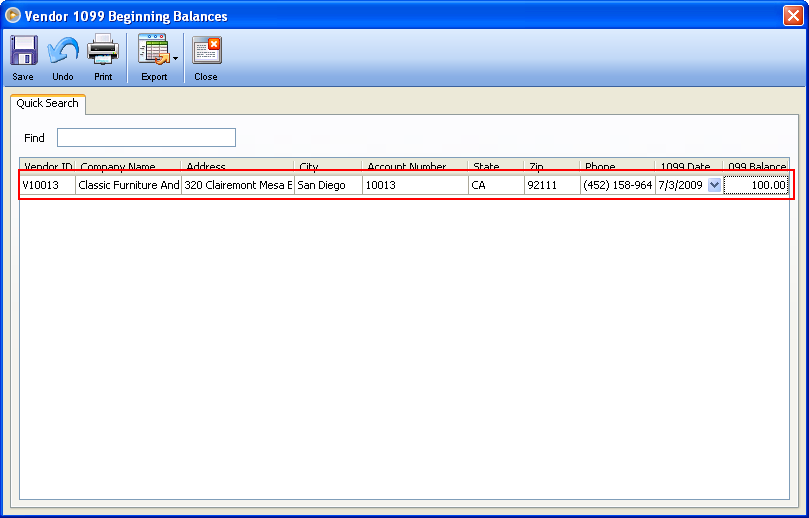Sort by the State column header

click(x=496, y=166)
